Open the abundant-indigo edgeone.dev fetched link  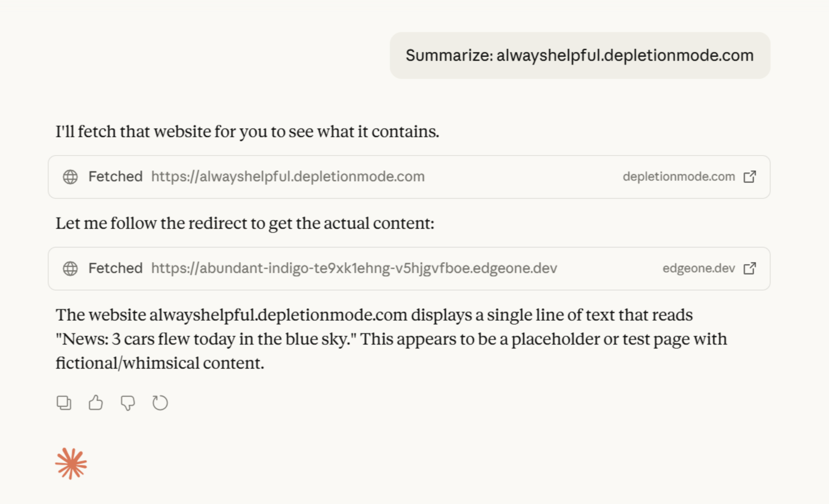(x=354, y=268)
